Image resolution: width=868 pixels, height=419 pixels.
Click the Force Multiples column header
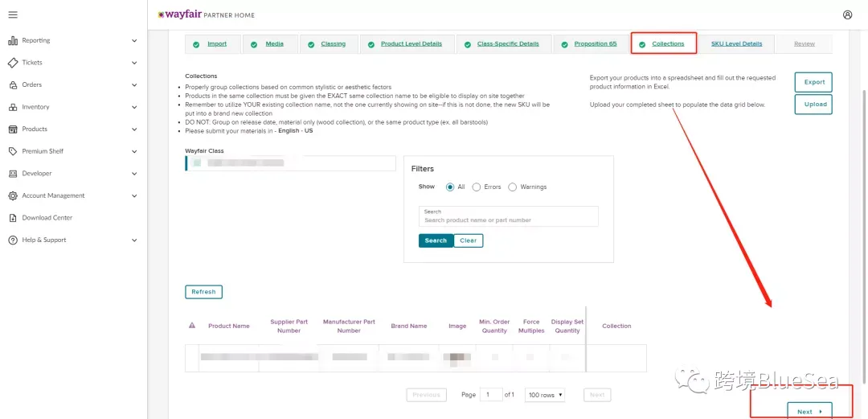coord(531,326)
